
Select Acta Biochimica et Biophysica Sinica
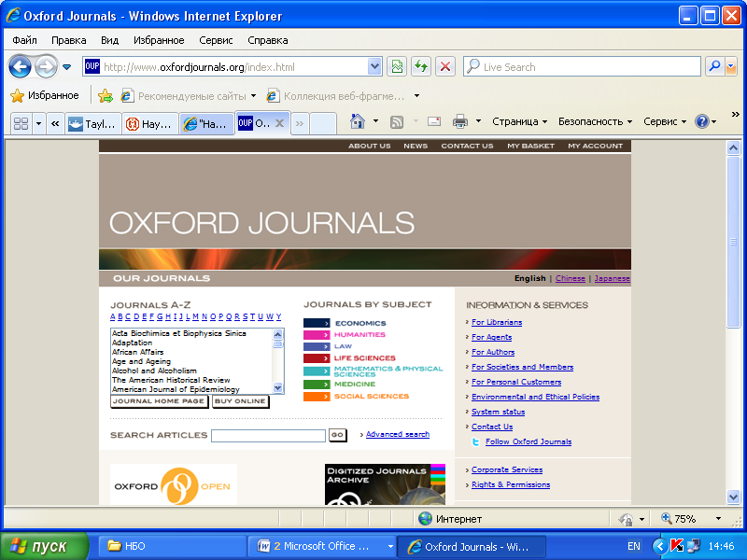pos(179,333)
